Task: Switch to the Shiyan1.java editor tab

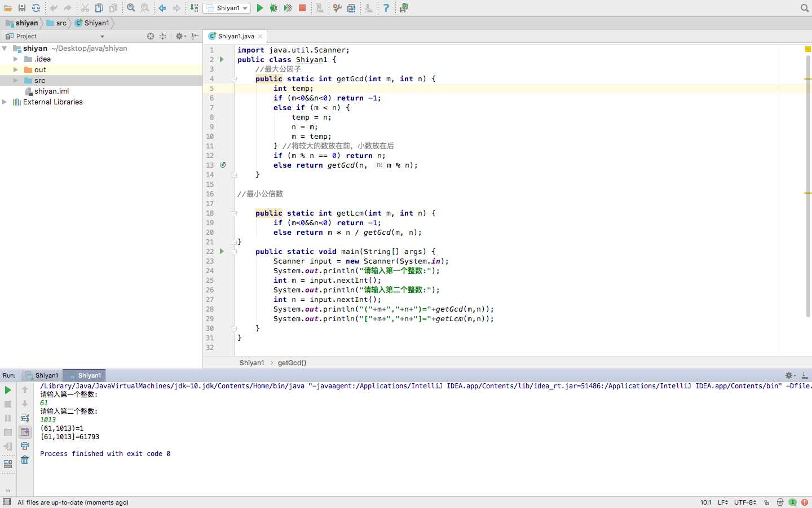Action: click(x=236, y=36)
